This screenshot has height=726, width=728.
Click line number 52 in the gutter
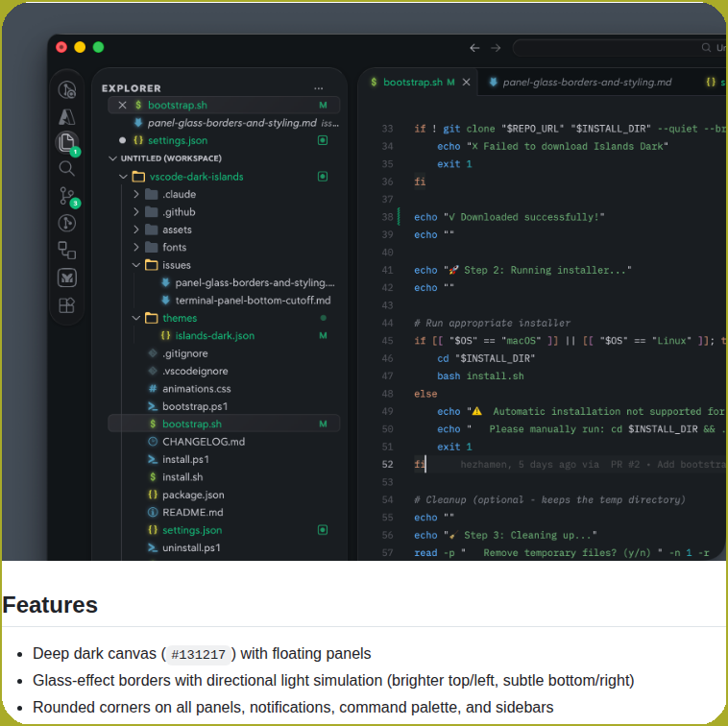(387, 464)
